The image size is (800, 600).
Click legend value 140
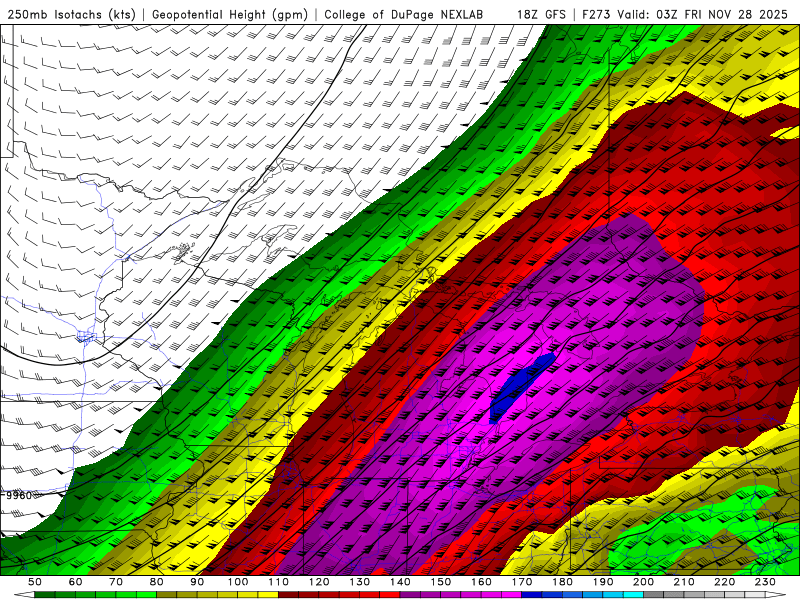400,582
